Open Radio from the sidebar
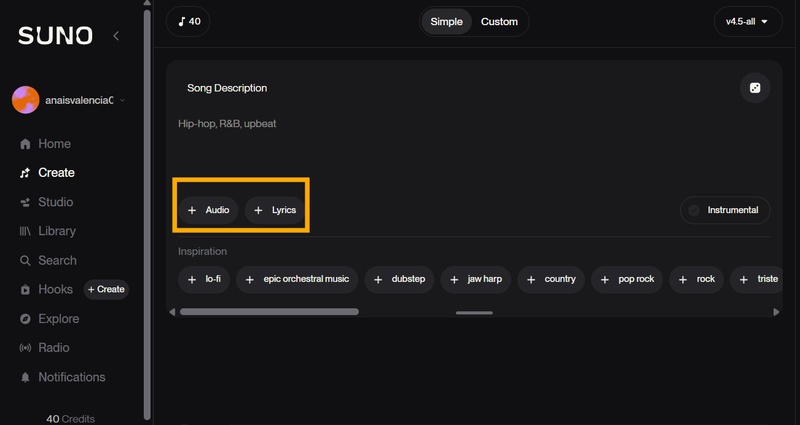Viewport: 800px width, 425px height. click(54, 348)
